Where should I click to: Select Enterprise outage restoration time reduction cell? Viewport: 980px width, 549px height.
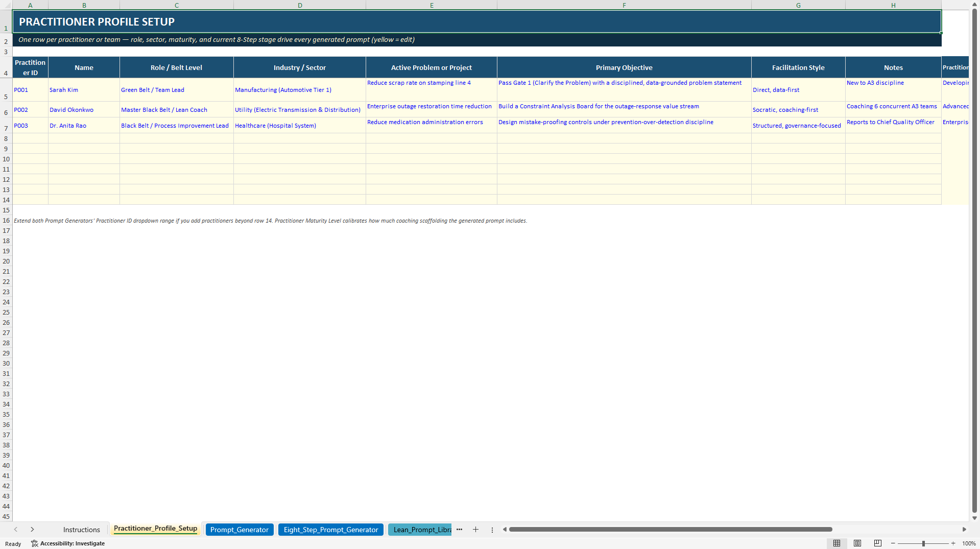432,110
